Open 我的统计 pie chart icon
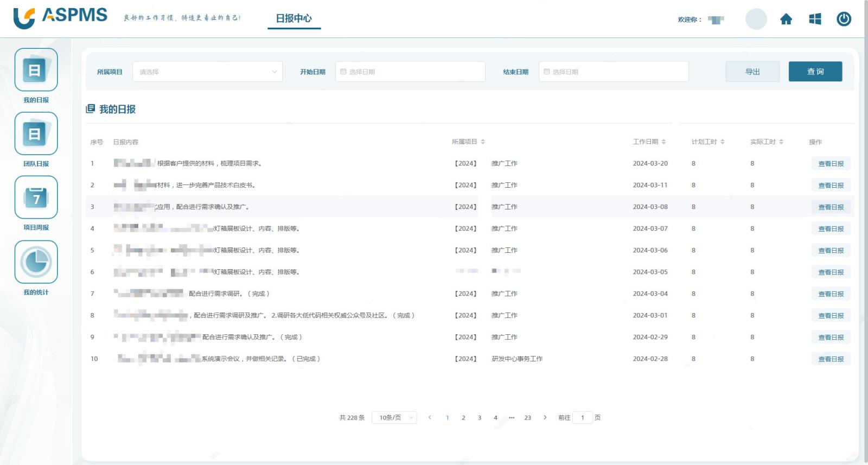The width and height of the screenshot is (868, 465). pos(36,262)
